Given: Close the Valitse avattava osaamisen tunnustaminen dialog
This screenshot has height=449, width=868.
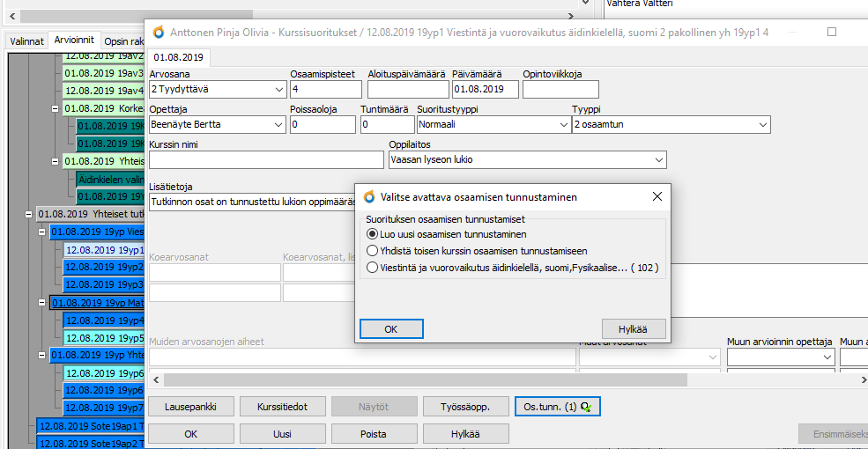Looking at the screenshot, I should click(657, 197).
